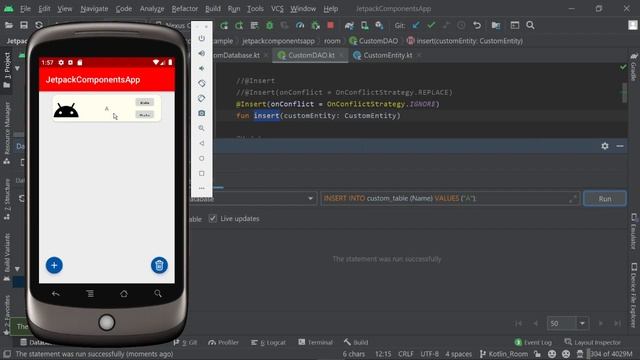Click the emulator Power button
The height and width of the screenshot is (360, 640).
pyautogui.click(x=202, y=38)
